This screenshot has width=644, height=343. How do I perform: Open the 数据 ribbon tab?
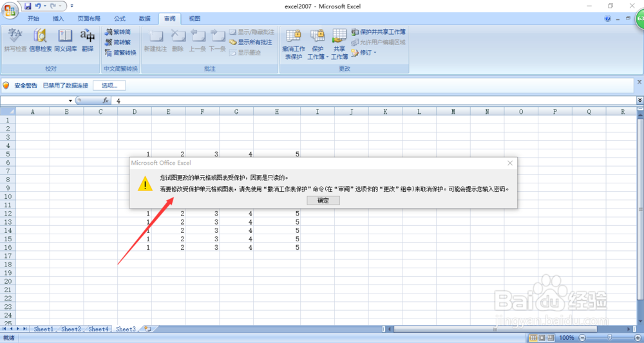[x=144, y=19]
